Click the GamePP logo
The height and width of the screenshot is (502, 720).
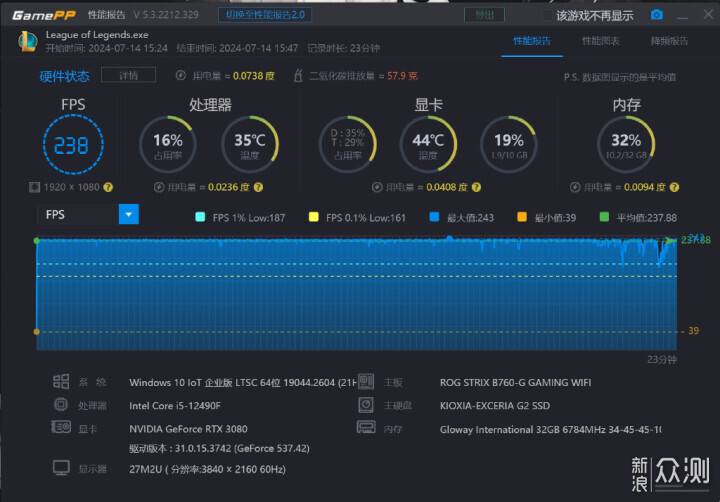point(44,15)
